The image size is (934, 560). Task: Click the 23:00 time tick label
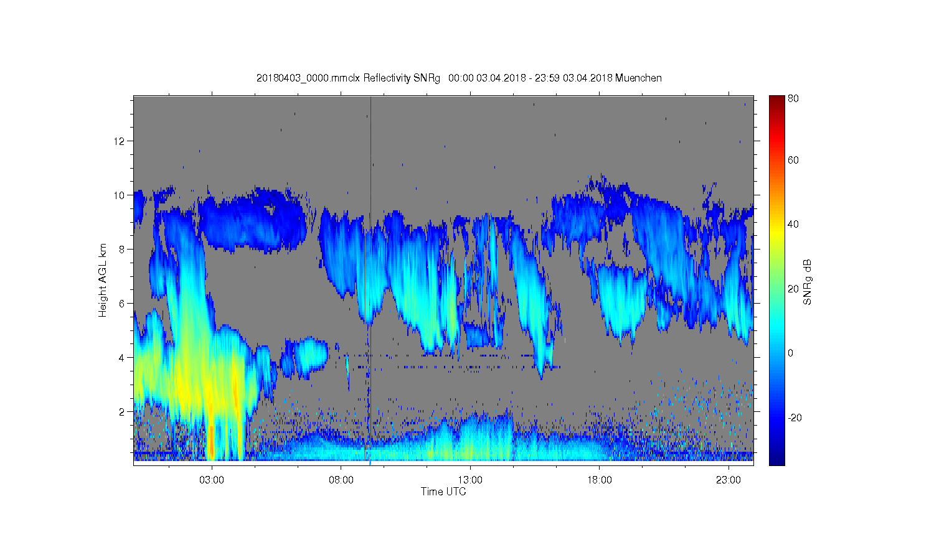click(x=729, y=480)
